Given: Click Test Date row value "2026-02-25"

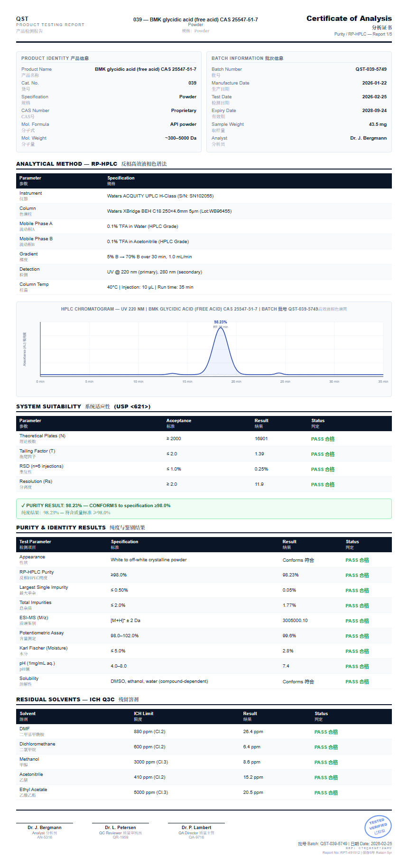Looking at the screenshot, I should tap(374, 97).
